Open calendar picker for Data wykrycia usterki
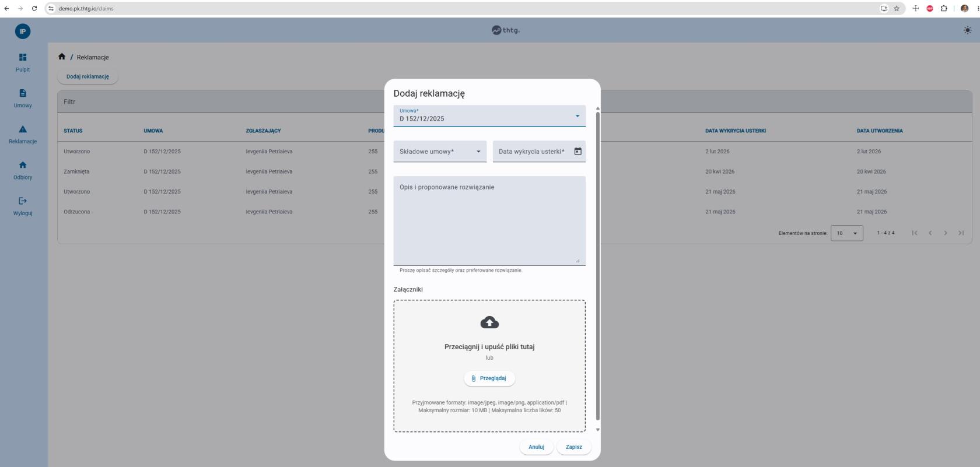Screen dimensions: 980x467 point(577,152)
